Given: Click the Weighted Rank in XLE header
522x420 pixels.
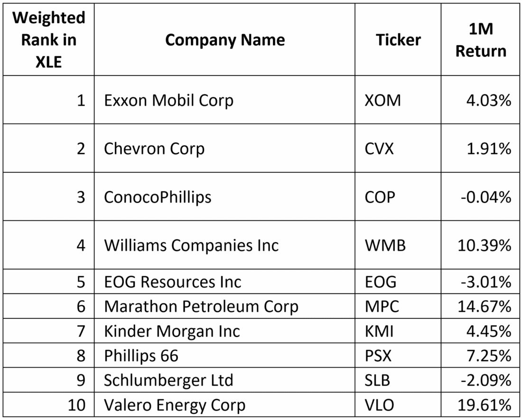Looking at the screenshot, I should tap(49, 40).
